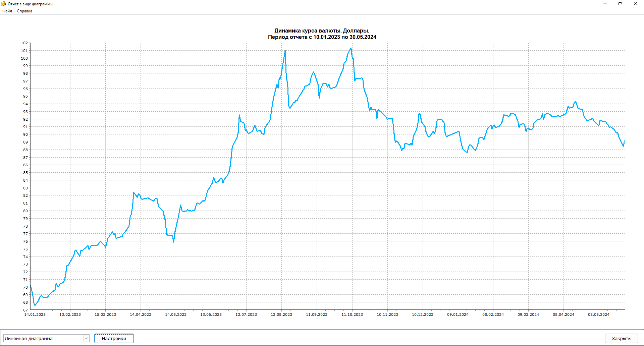Click the subtitle 'Период отчета с 10.01.2023 по 30.05.2024'
Viewport: 644px width, 346px height.
(x=322, y=37)
